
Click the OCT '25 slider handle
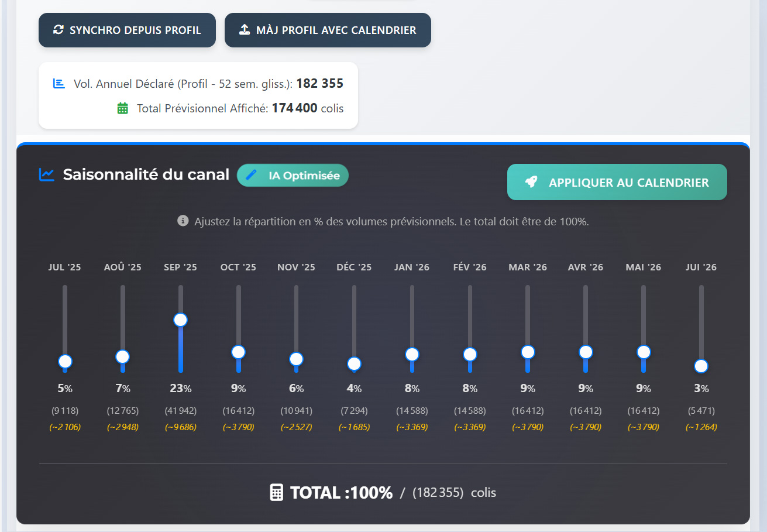[x=238, y=352]
